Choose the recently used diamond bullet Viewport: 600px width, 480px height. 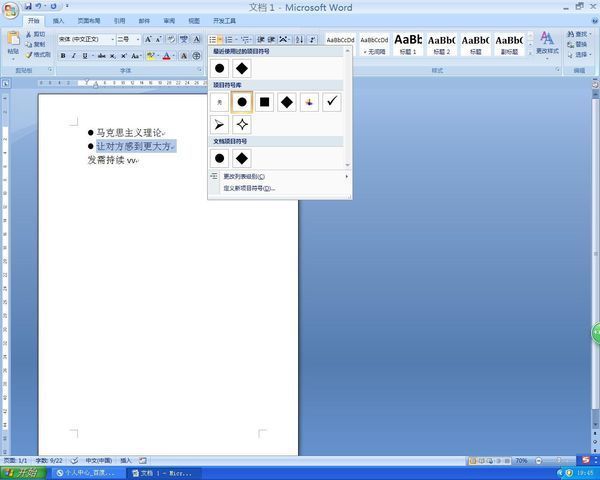pyautogui.click(x=241, y=68)
